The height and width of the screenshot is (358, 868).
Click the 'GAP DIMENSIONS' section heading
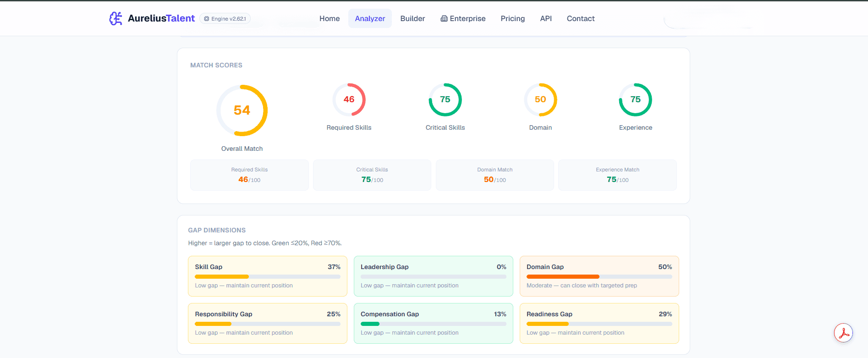(x=217, y=230)
